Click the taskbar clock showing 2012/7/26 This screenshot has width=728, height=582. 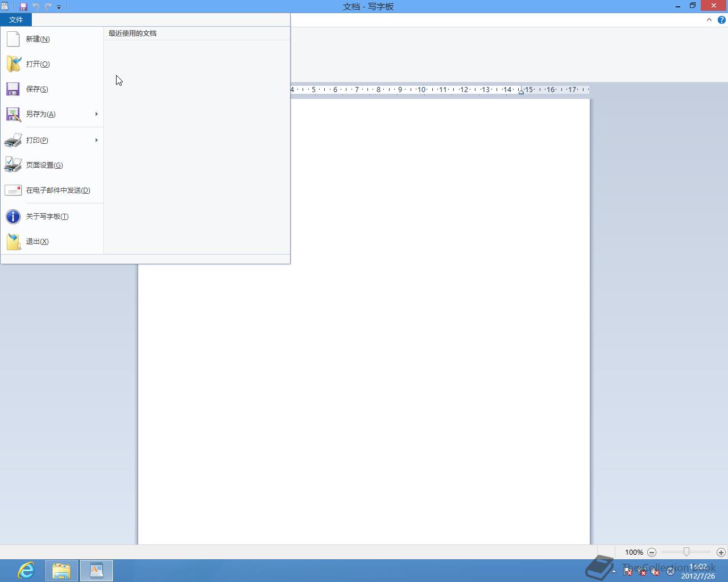[x=698, y=571]
